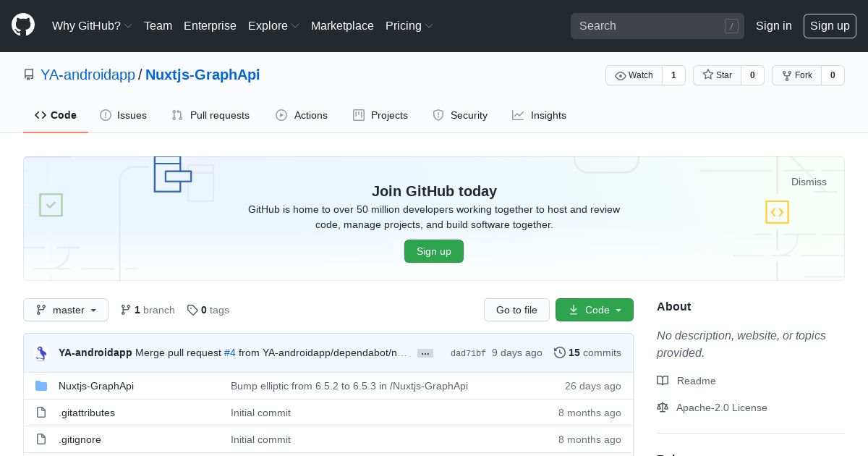This screenshot has width=868, height=456.
Task: Open .gitignore Initial commit message
Action: (x=260, y=439)
